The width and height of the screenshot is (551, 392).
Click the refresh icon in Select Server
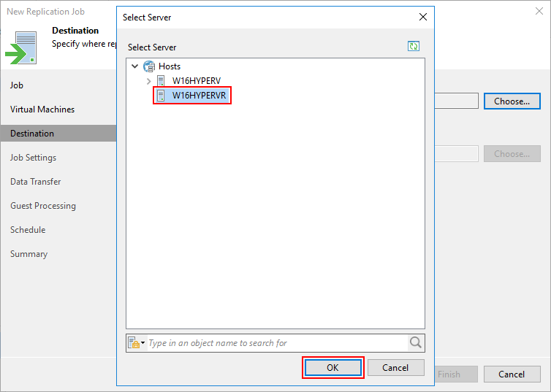pyautogui.click(x=414, y=46)
